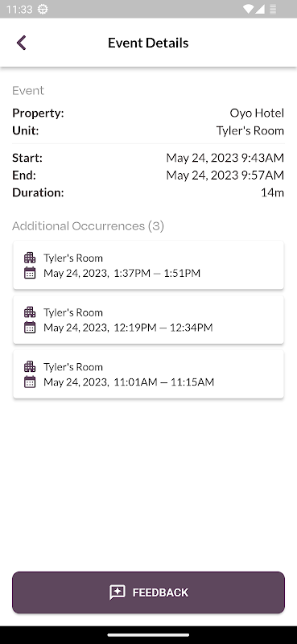Tap building icon on 11:01AM occurrence
The image size is (297, 644).
pyautogui.click(x=30, y=367)
